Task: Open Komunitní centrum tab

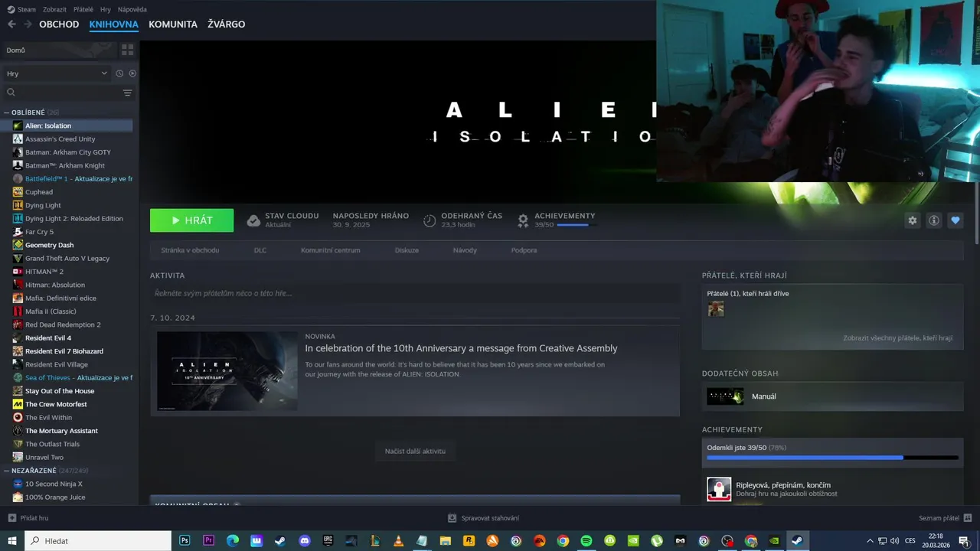Action: pyautogui.click(x=330, y=250)
